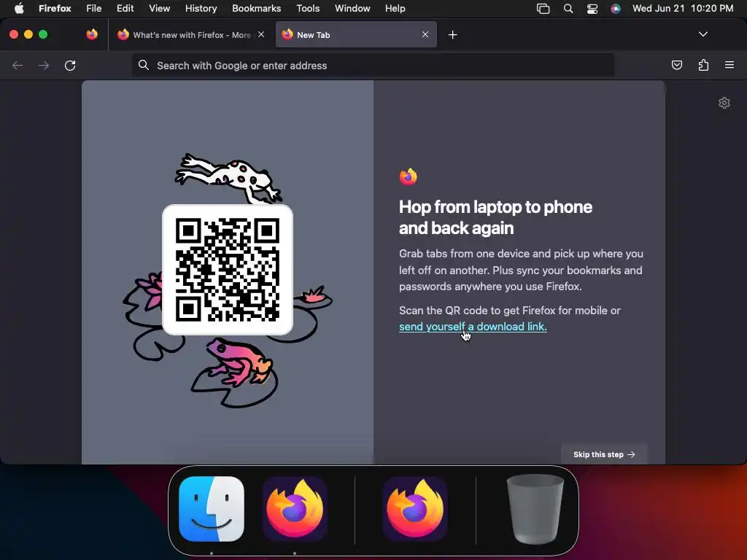Open the View menu

pyautogui.click(x=159, y=9)
